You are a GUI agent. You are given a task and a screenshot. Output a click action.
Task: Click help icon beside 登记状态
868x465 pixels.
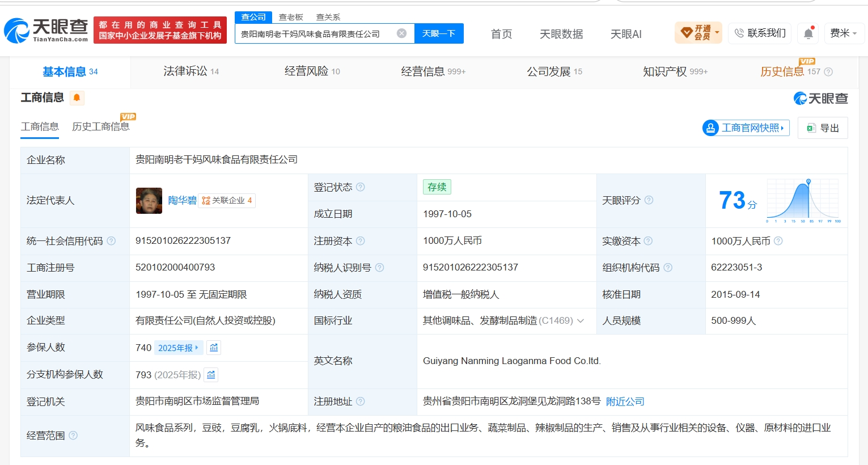pyautogui.click(x=360, y=187)
